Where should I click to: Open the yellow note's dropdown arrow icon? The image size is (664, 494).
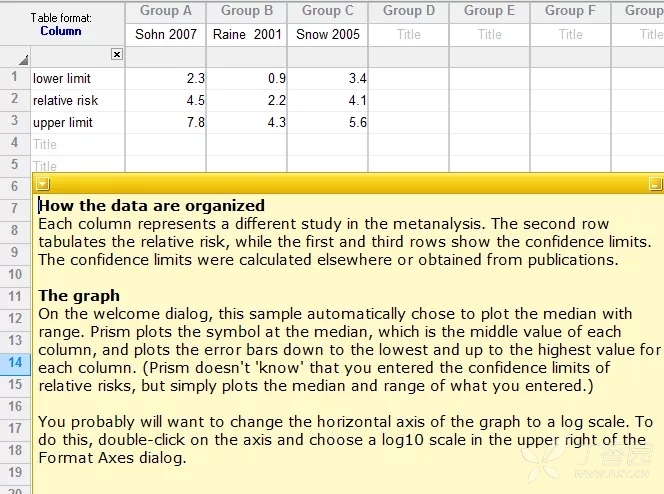(43, 184)
